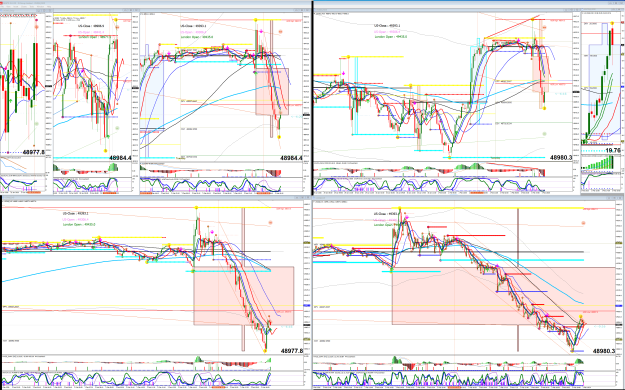Click 48977.8 price label in bottom-left chart
The height and width of the screenshot is (390, 625).
(x=292, y=351)
